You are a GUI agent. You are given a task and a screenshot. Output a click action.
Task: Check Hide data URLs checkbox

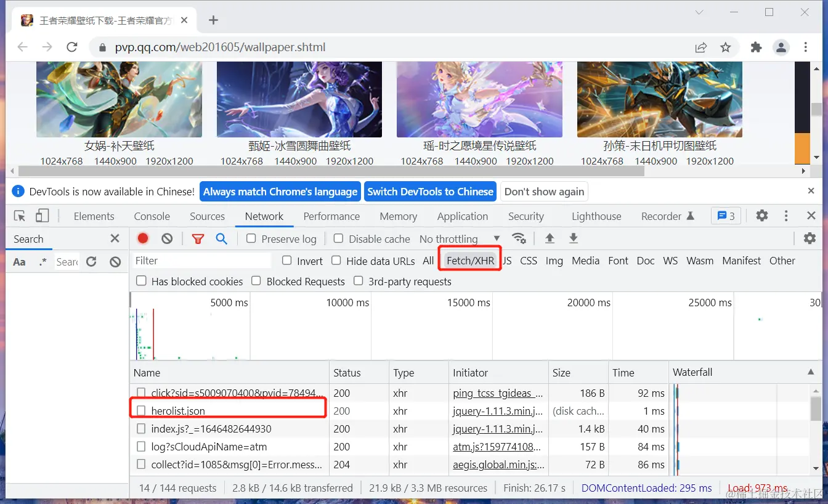(336, 261)
